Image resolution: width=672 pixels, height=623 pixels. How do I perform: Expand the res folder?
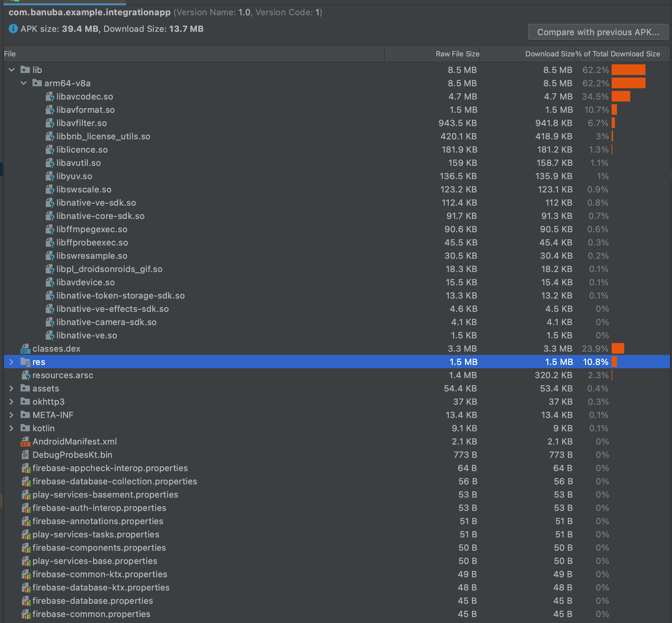point(12,362)
